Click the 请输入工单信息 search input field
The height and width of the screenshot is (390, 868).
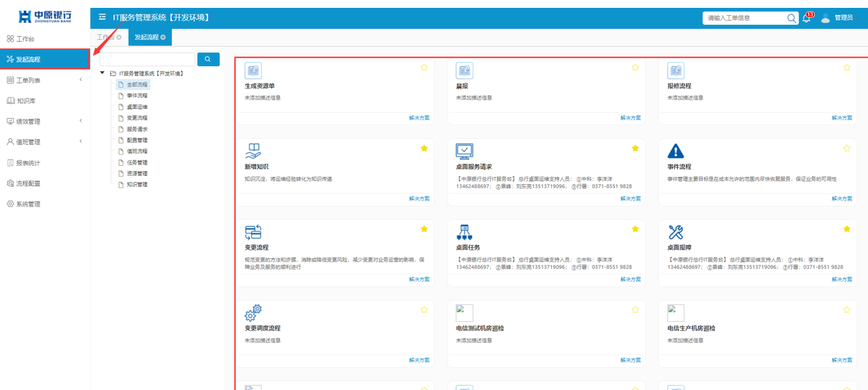pyautogui.click(x=743, y=18)
